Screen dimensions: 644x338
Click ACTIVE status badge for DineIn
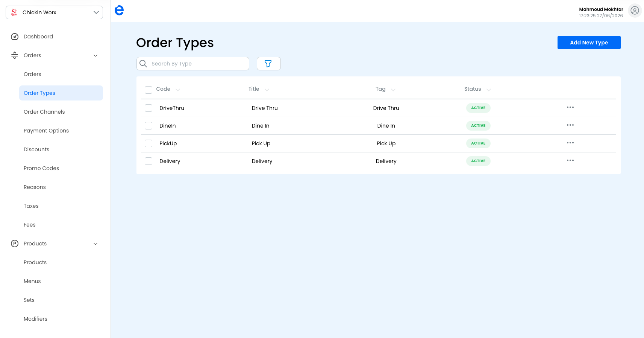point(478,126)
